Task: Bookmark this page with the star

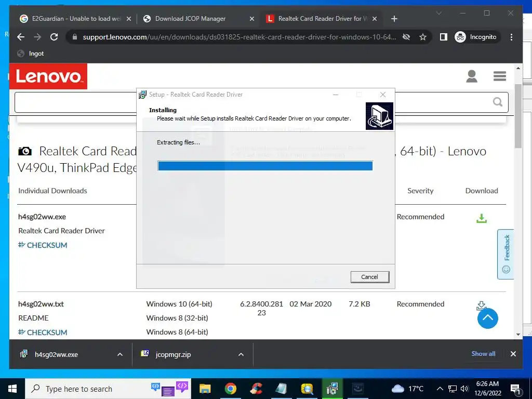Action: tap(423, 37)
